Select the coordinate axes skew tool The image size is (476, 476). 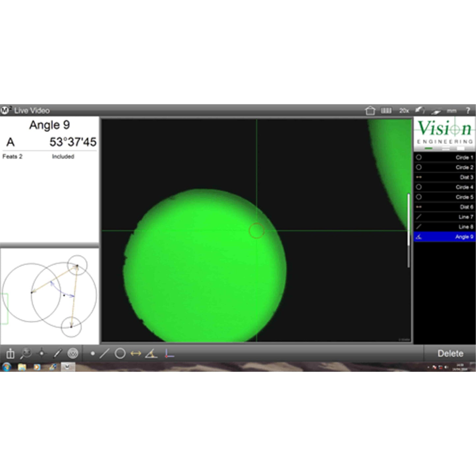pos(169,354)
